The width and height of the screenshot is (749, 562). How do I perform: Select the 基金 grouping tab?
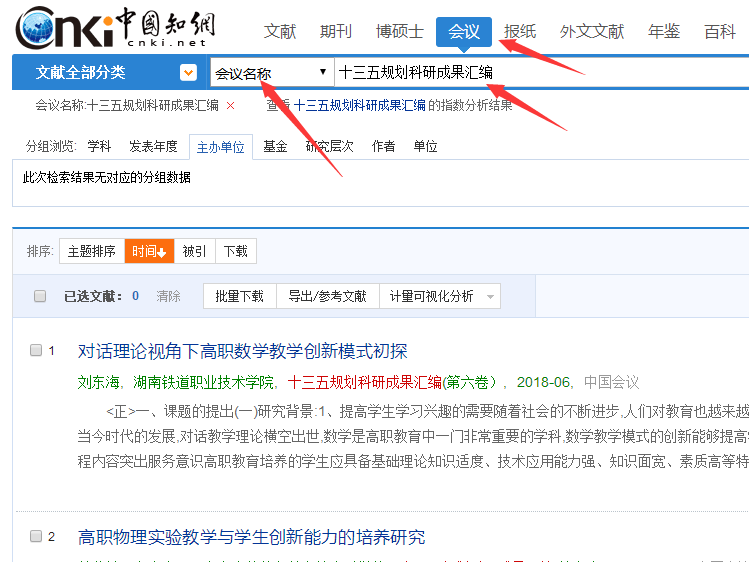pyautogui.click(x=275, y=146)
